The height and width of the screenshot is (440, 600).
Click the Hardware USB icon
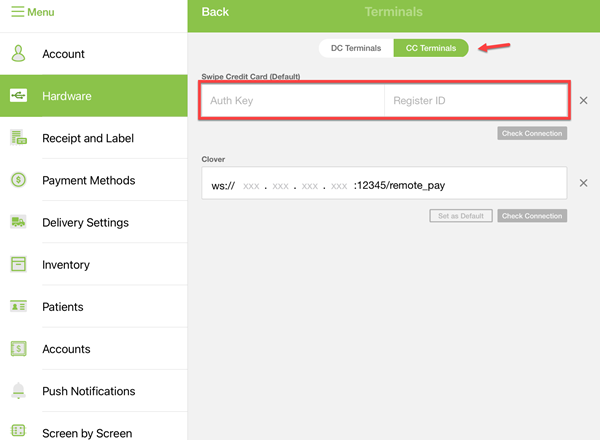pyautogui.click(x=18, y=96)
